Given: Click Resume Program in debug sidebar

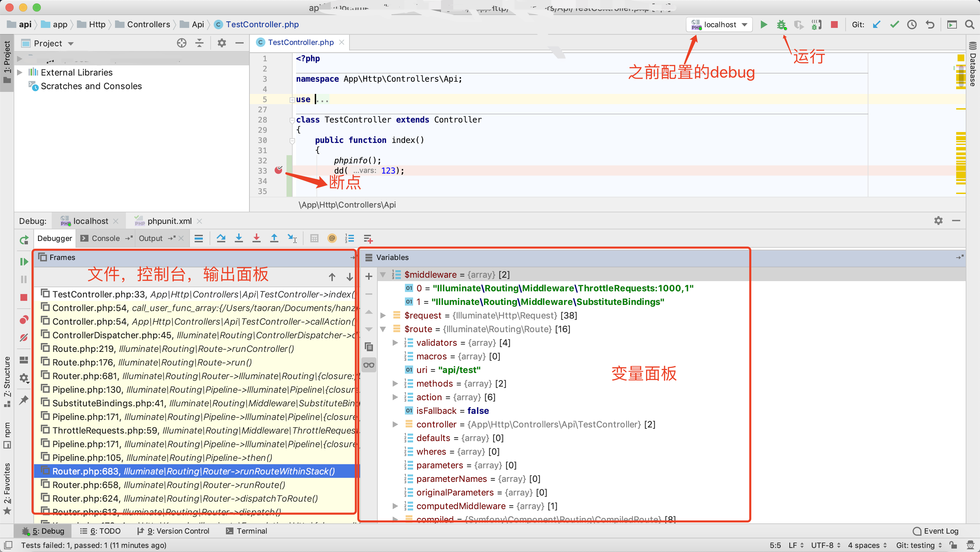Looking at the screenshot, I should pos(23,262).
